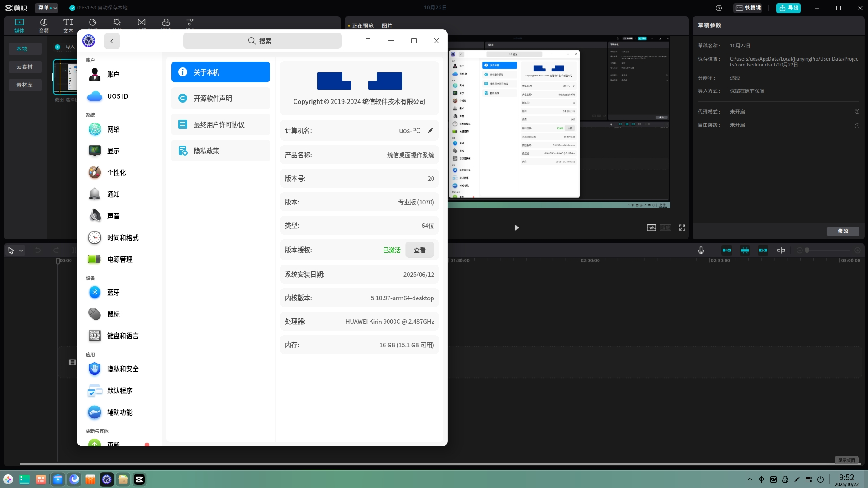Select 开源软件声明 in settings
This screenshot has width=868, height=488.
point(221,99)
